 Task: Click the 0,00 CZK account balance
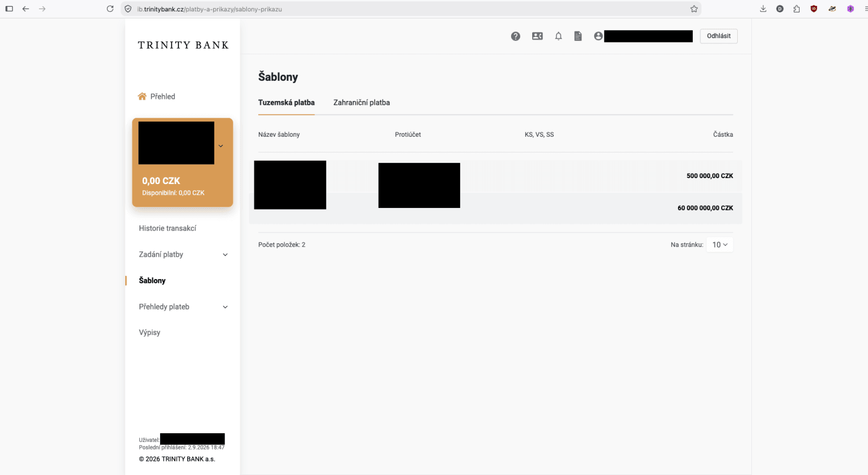[x=161, y=181]
